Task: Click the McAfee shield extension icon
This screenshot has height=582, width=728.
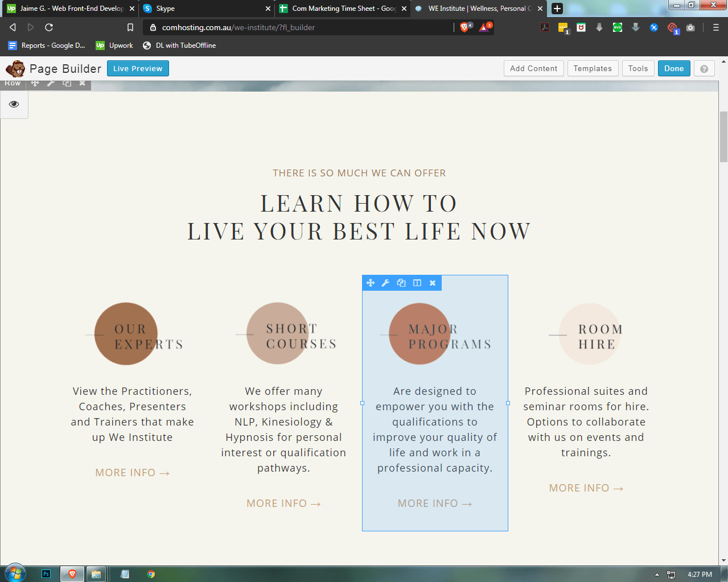Action: pyautogui.click(x=581, y=27)
